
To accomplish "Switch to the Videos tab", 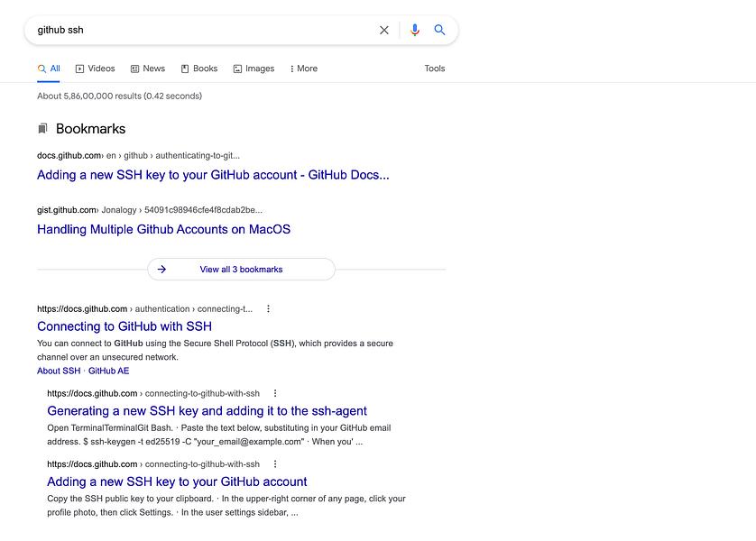I will [x=95, y=69].
